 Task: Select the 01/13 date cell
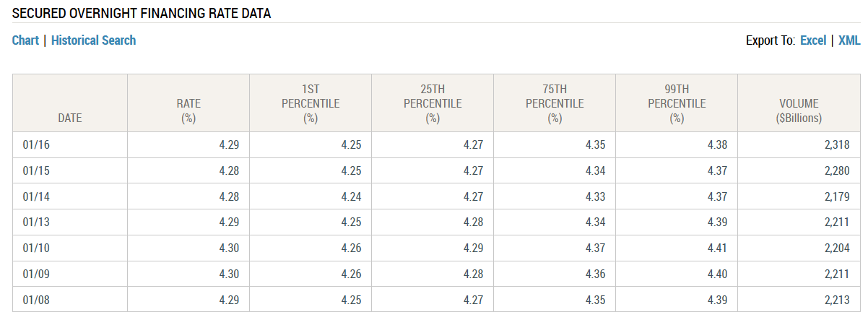[36, 222]
